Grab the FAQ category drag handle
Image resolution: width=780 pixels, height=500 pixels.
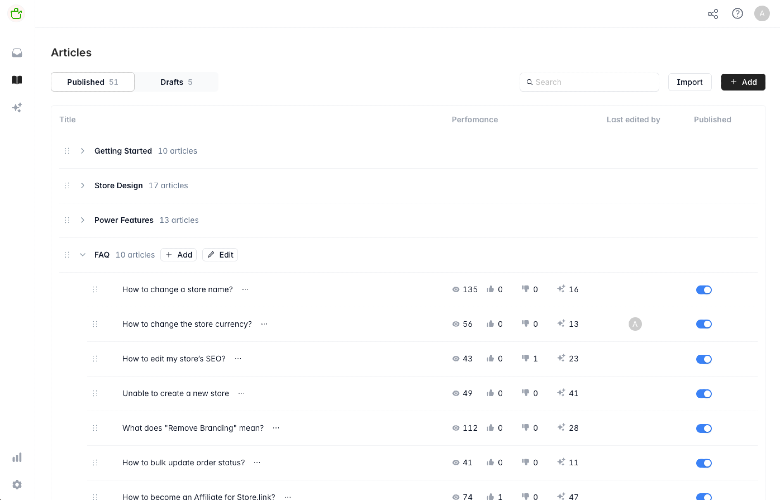point(67,255)
